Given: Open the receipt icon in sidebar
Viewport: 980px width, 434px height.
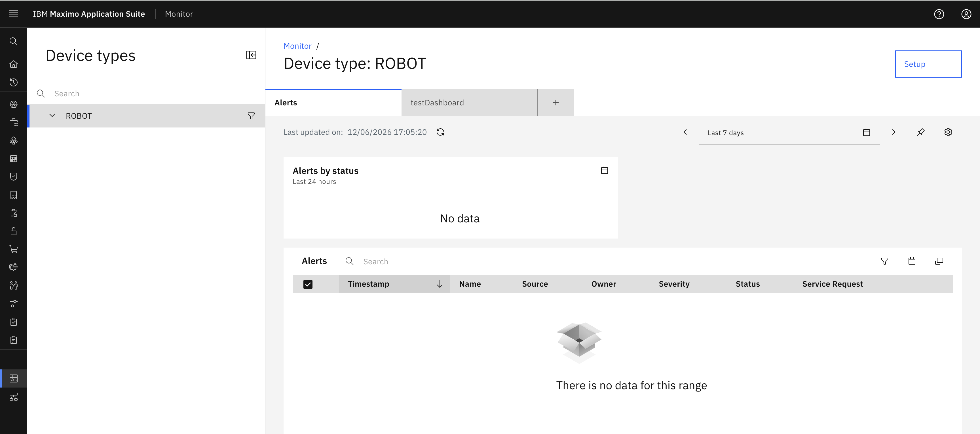Looking at the screenshot, I should (14, 195).
